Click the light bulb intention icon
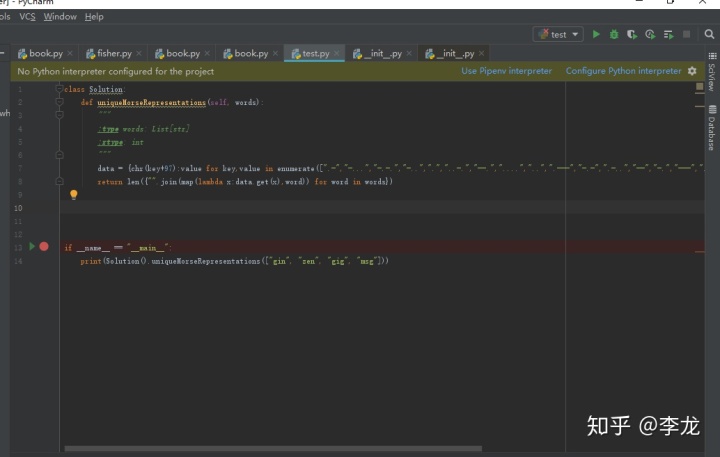The image size is (720, 457). pyautogui.click(x=73, y=195)
